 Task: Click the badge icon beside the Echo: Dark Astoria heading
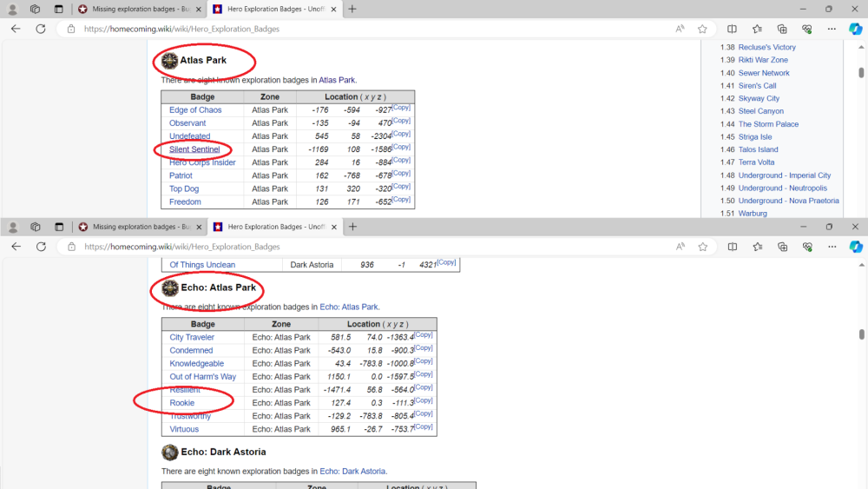(x=170, y=453)
